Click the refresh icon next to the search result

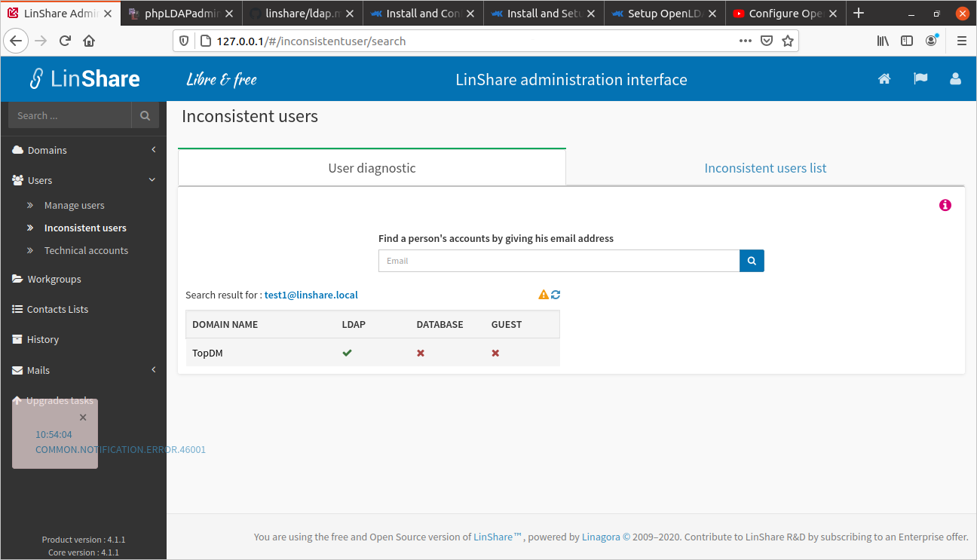coord(556,294)
